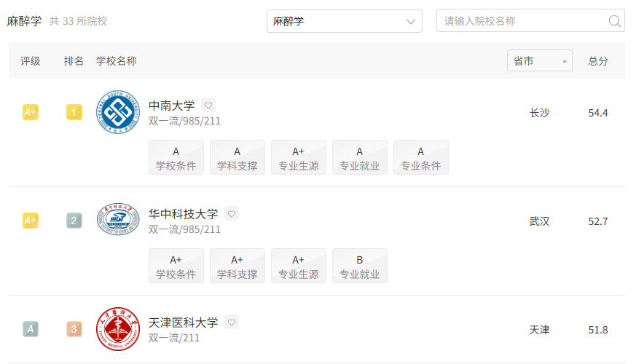This screenshot has width=636, height=364.
Task: Select 华中科技大学's 专业就业 B tag
Action: (360, 266)
